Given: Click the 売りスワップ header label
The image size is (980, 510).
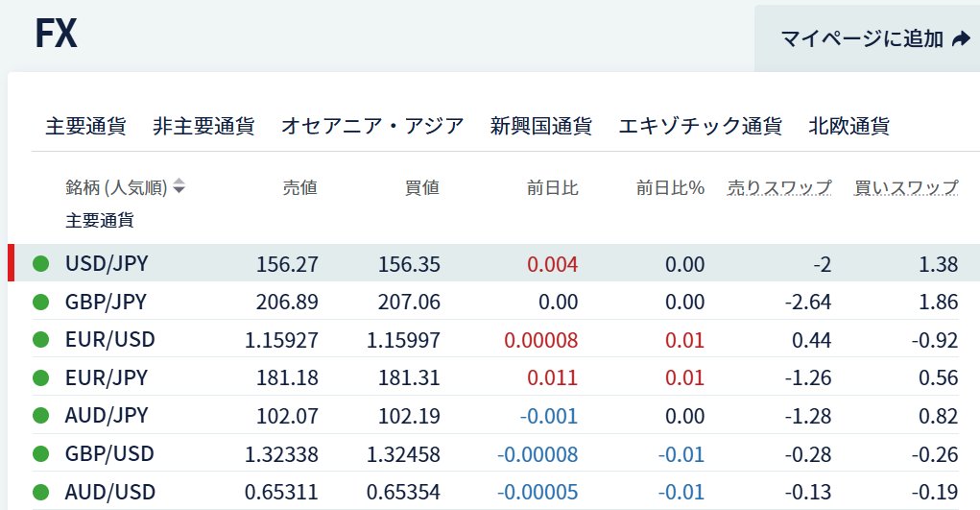Looking at the screenshot, I should pyautogui.click(x=779, y=187).
